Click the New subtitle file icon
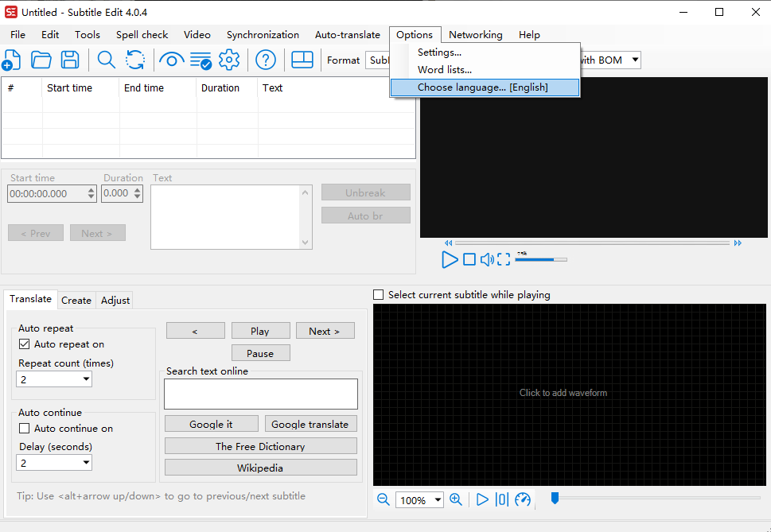Screen dimensions: 771x532 click(x=12, y=60)
